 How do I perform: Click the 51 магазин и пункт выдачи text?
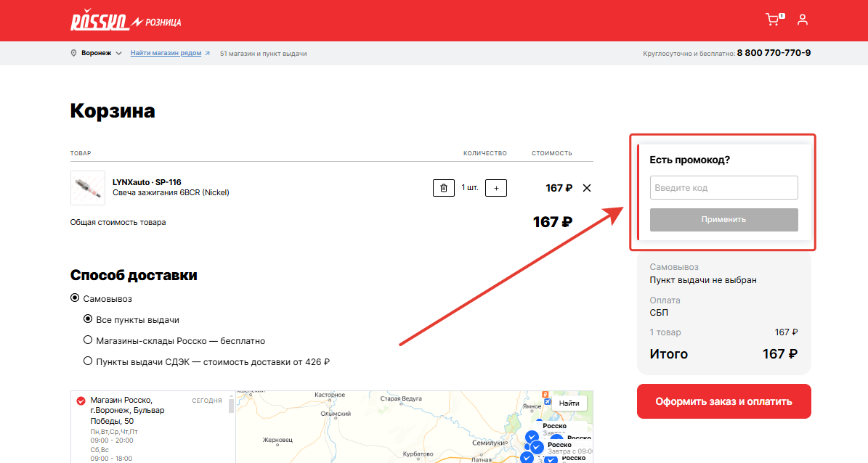click(263, 54)
